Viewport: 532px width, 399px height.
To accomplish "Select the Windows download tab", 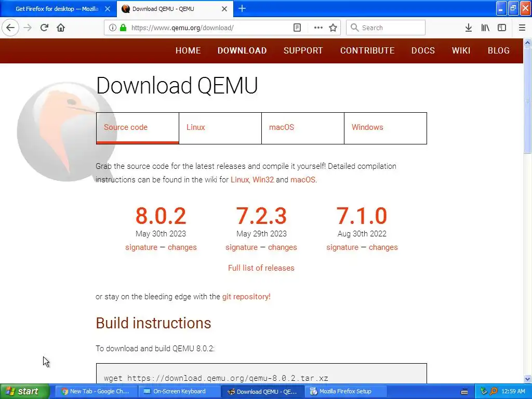I will click(x=385, y=128).
